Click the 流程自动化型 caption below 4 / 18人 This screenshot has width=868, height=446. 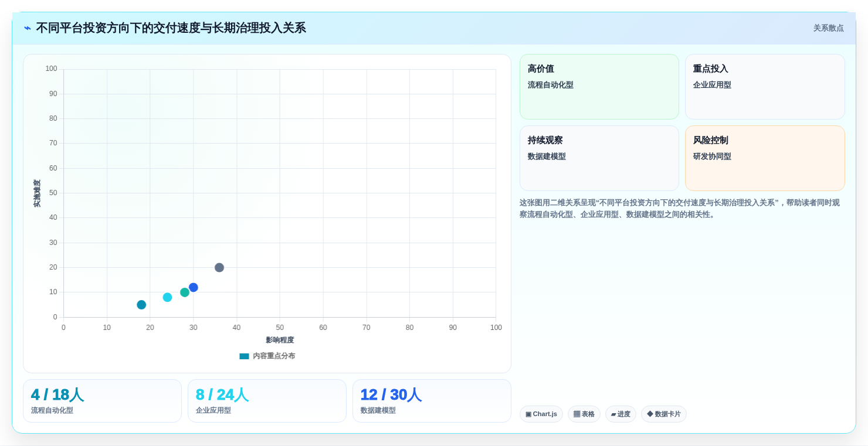point(52,410)
